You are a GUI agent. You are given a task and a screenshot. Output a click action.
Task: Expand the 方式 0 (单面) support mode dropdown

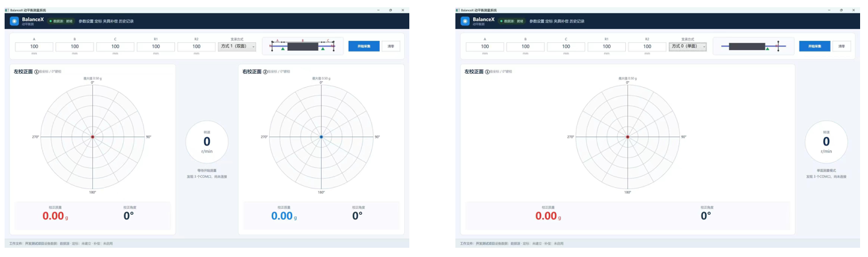[x=688, y=47]
